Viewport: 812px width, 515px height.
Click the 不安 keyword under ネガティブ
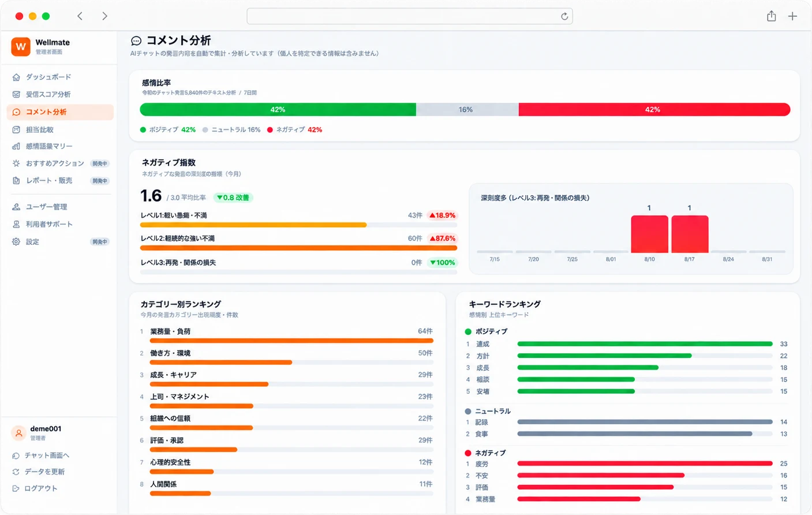point(482,476)
